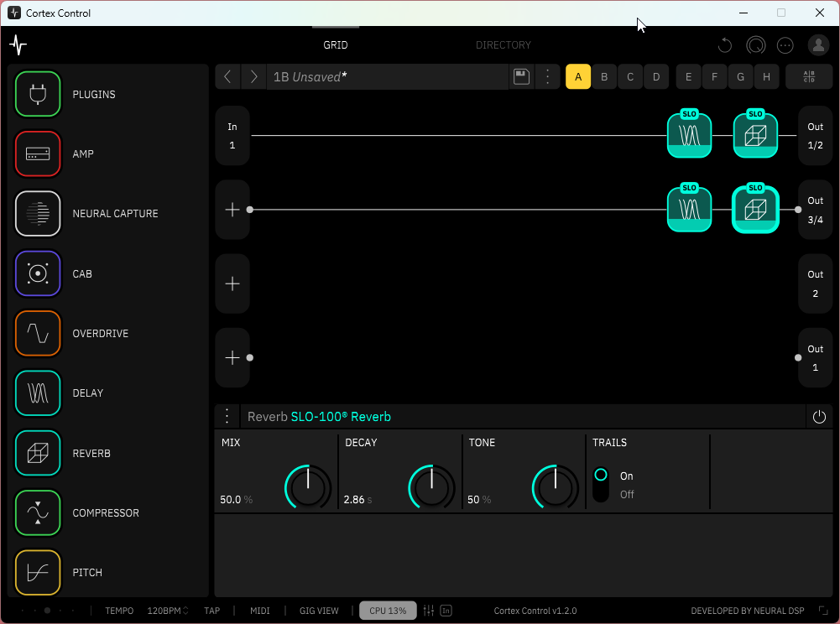Image resolution: width=840 pixels, height=624 pixels.
Task: Switch to the DIRECTORY tab
Action: pos(503,45)
